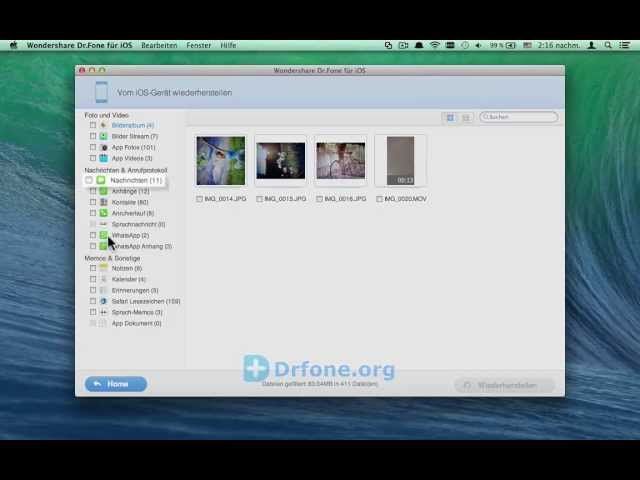The image size is (640, 480).
Task: Check the Kontakte checkbox
Action: pyautogui.click(x=93, y=202)
